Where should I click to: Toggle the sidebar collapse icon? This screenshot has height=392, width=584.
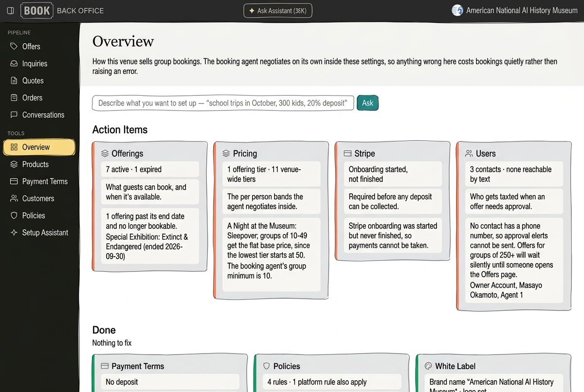point(10,10)
